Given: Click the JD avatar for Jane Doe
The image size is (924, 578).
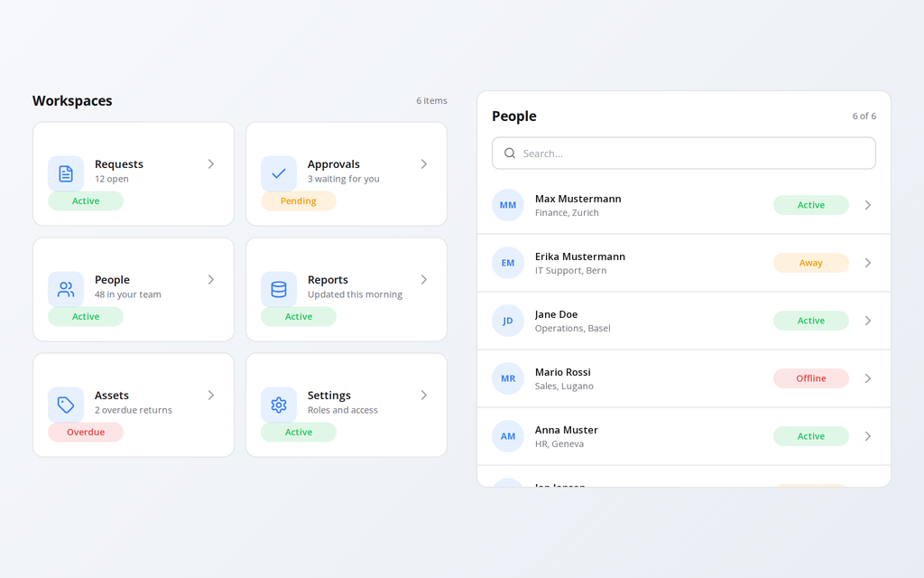Looking at the screenshot, I should point(508,321).
